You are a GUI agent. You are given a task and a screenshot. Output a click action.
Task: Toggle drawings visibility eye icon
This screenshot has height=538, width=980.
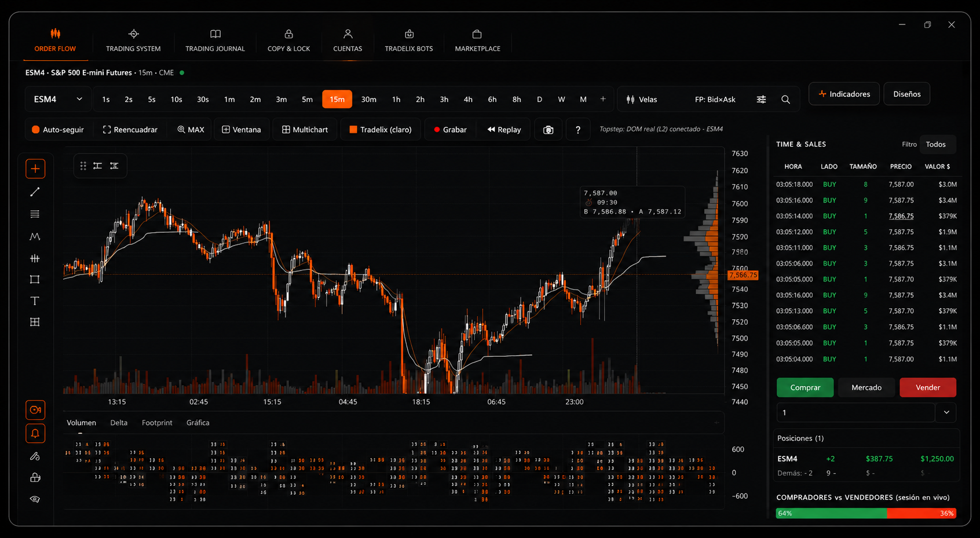tap(35, 499)
